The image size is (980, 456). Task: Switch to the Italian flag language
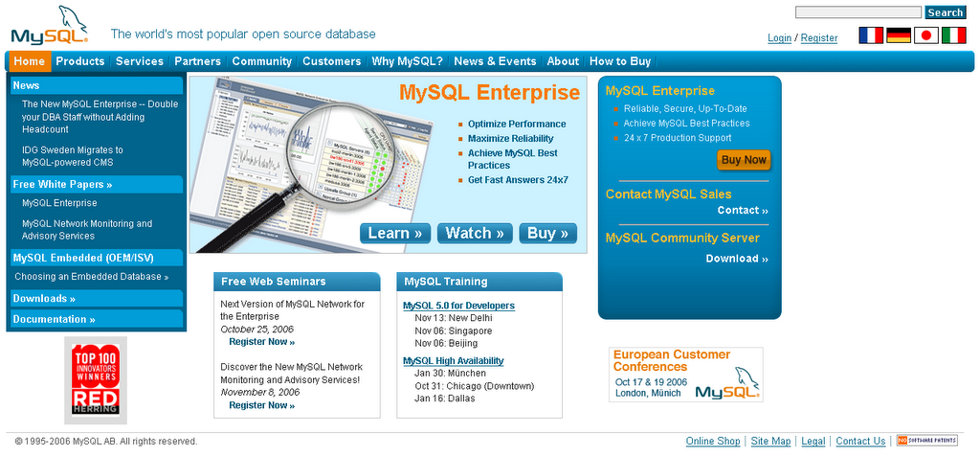coord(954,35)
